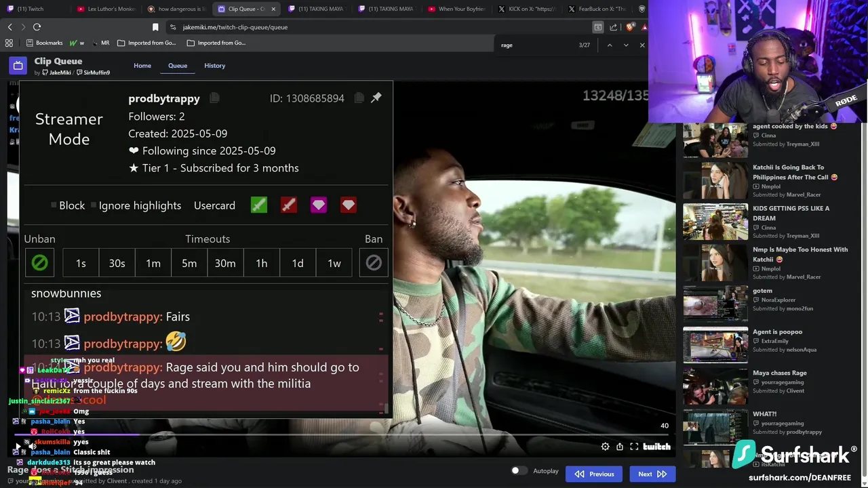
Task: Play the clip with the play button
Action: pyautogui.click(x=18, y=447)
